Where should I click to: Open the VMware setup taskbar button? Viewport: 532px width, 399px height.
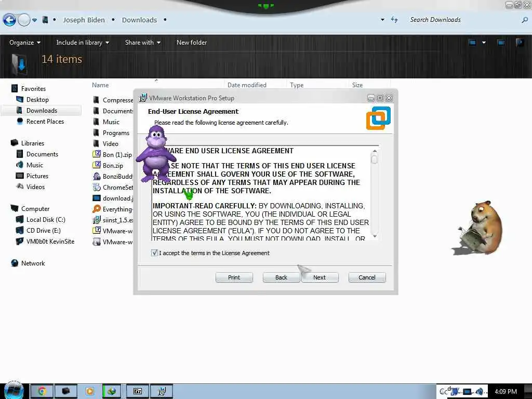[162, 391]
